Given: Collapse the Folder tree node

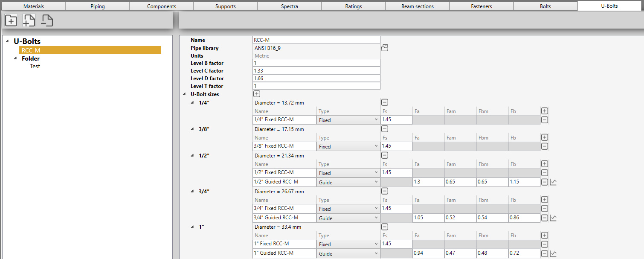Looking at the screenshot, I should pos(16,58).
